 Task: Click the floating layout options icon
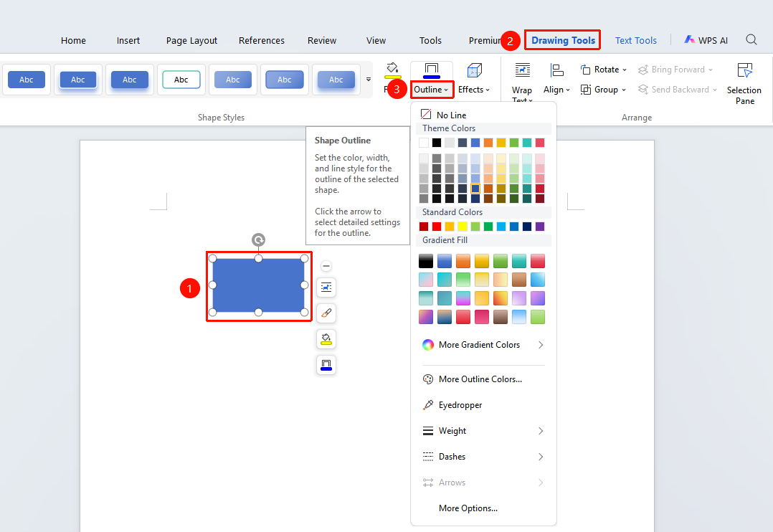coord(326,287)
